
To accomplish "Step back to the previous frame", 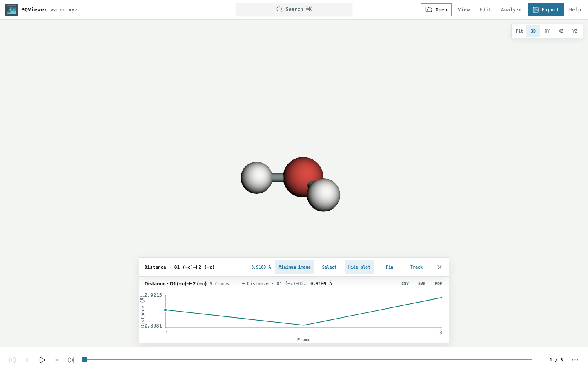I will click(27, 360).
